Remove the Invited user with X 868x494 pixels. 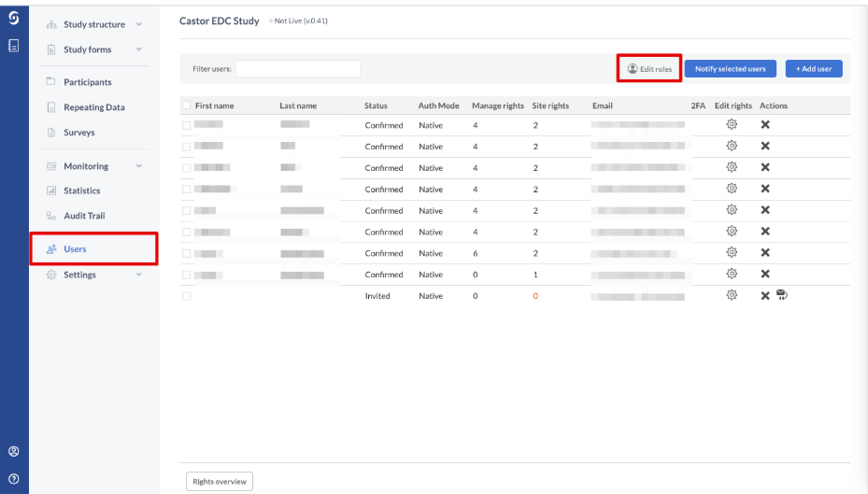tap(765, 295)
